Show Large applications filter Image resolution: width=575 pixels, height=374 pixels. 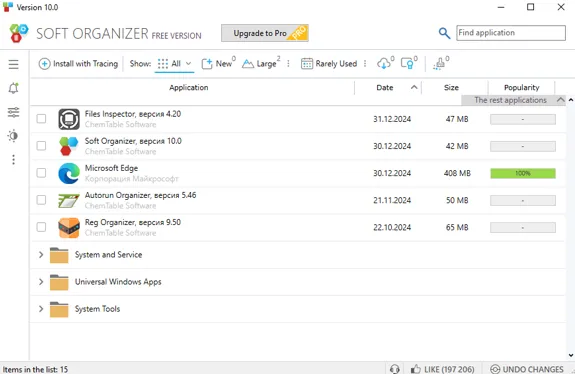[x=261, y=63]
